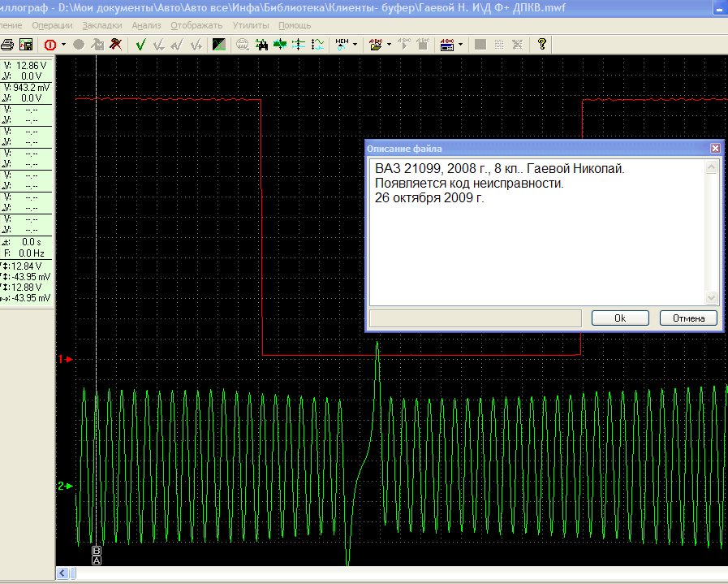Click the ABC panel window icon
The width and height of the screenshot is (728, 584).
coord(447,45)
